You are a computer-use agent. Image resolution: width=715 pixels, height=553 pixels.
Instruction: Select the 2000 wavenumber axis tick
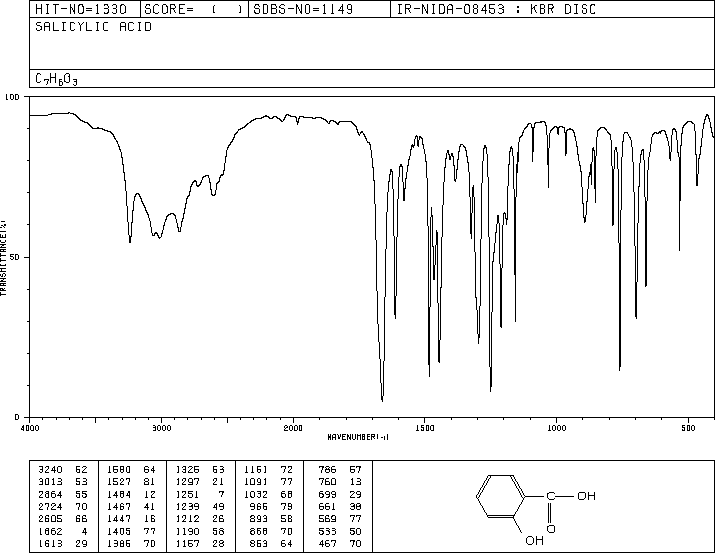click(x=293, y=428)
